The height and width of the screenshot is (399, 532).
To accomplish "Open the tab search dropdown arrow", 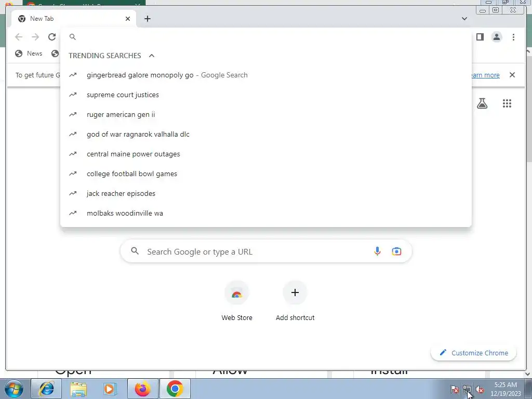I will point(464,19).
